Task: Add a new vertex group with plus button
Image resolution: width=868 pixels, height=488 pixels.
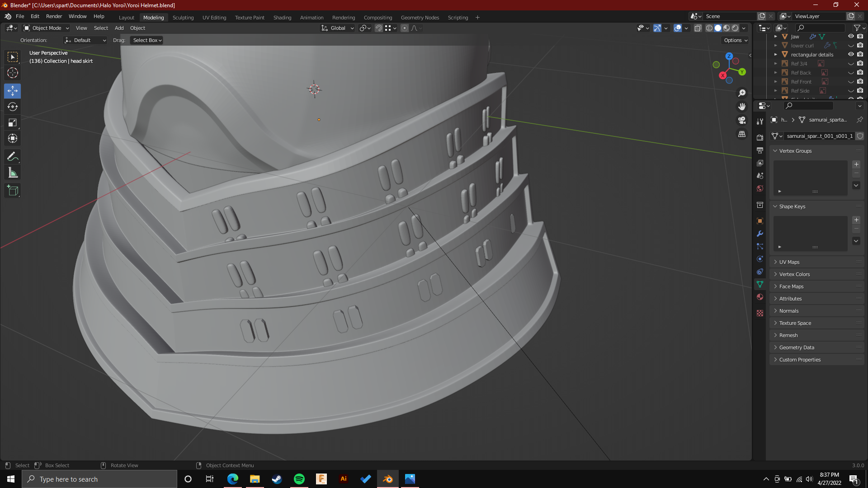Action: coord(856,164)
